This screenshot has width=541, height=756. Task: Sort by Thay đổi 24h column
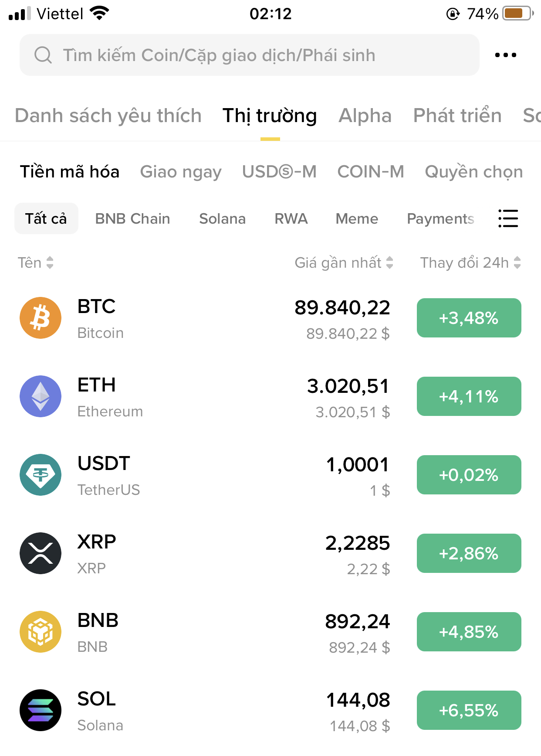point(470,262)
